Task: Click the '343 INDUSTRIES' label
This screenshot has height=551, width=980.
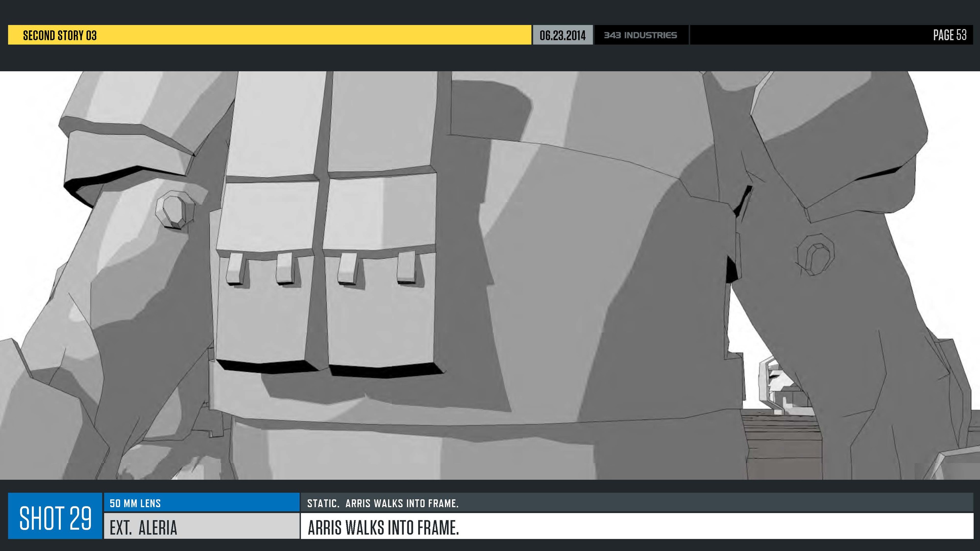Action: tap(640, 35)
